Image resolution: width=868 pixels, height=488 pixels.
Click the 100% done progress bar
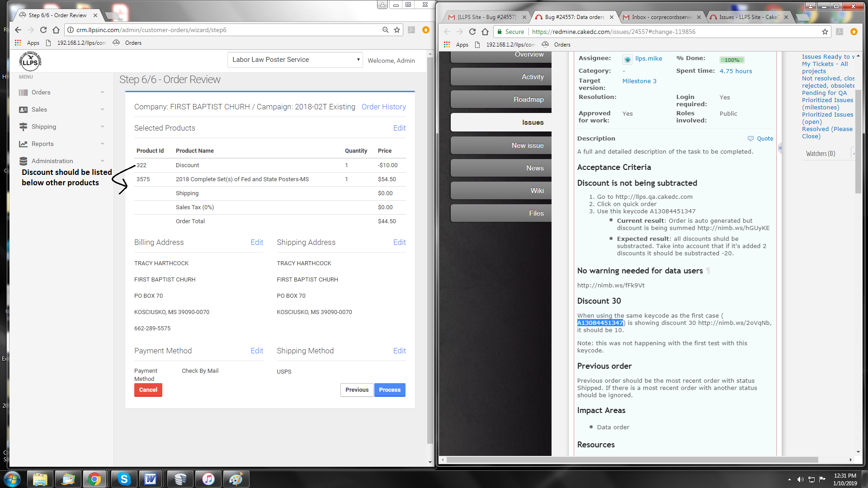pyautogui.click(x=732, y=60)
